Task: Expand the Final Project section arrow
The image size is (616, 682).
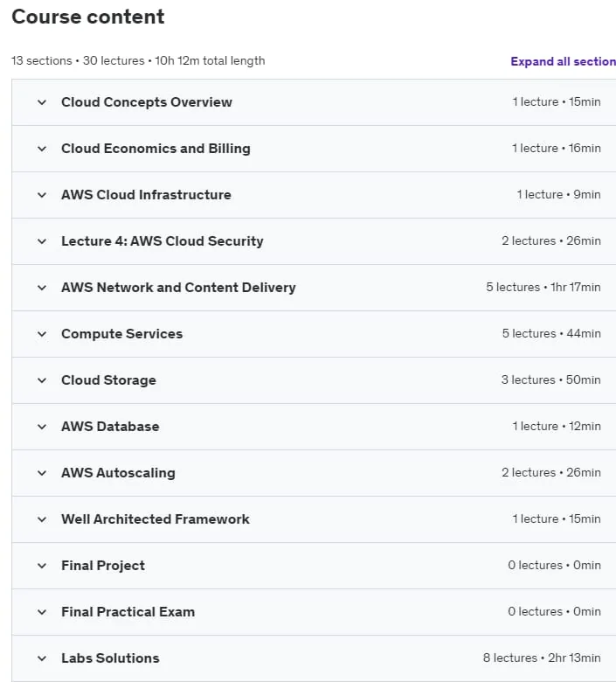Action: click(42, 567)
